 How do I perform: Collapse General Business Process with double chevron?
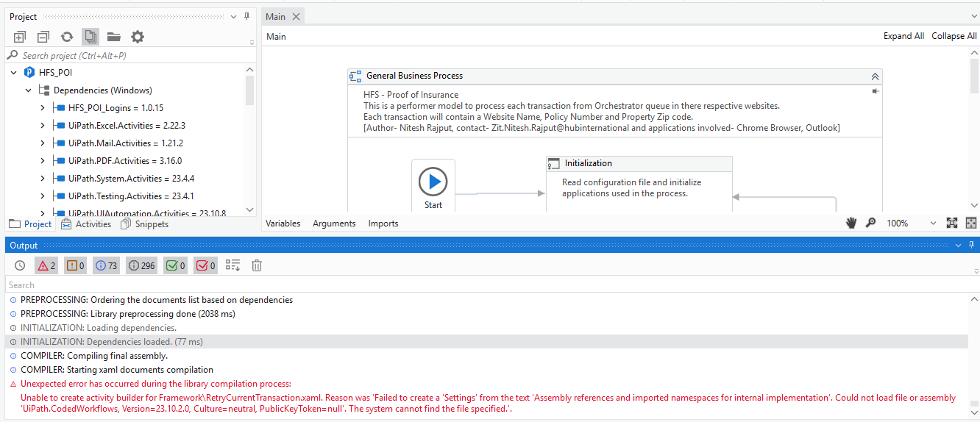click(875, 76)
